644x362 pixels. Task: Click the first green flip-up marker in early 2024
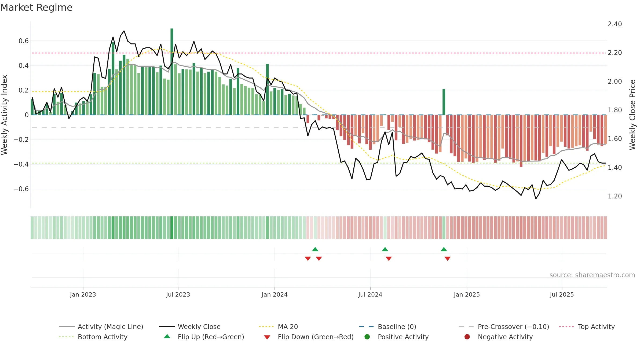(x=315, y=249)
